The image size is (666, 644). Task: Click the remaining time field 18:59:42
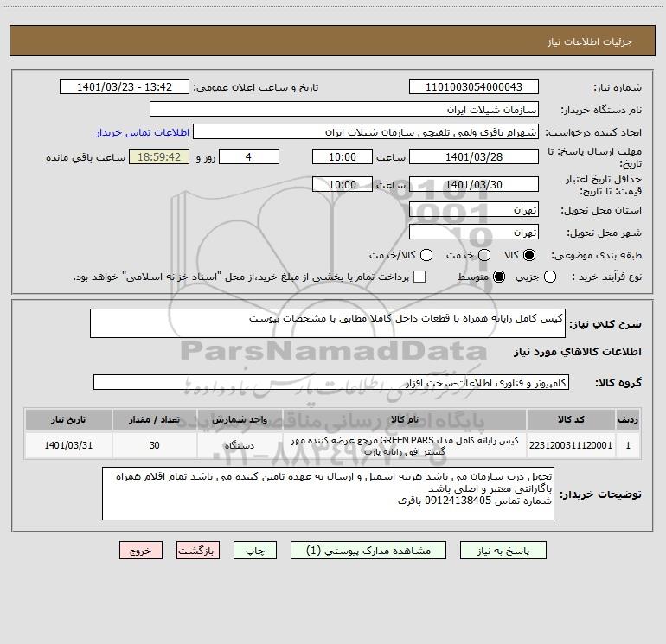(159, 157)
